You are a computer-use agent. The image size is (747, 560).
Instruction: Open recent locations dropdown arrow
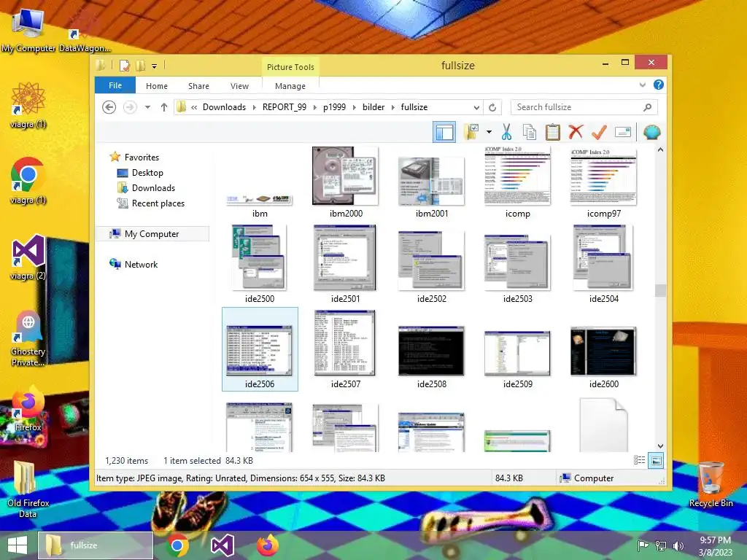tap(147, 107)
